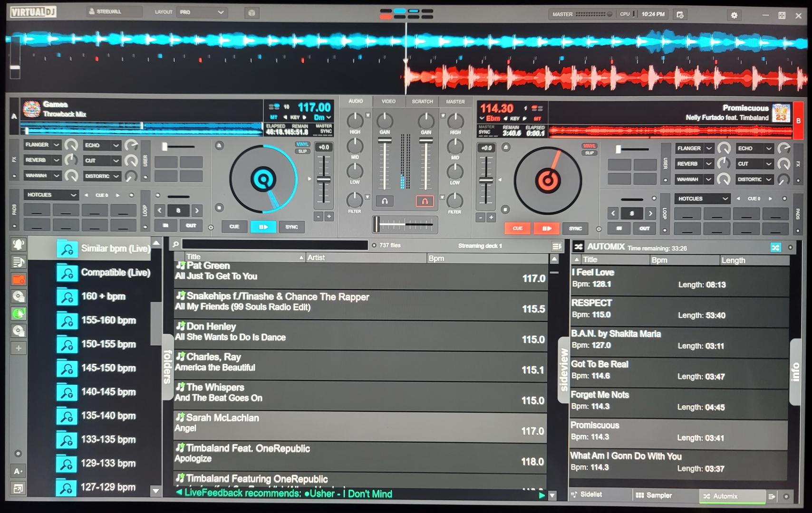Toggle deck B REVERB effect knob

pyautogui.click(x=724, y=163)
